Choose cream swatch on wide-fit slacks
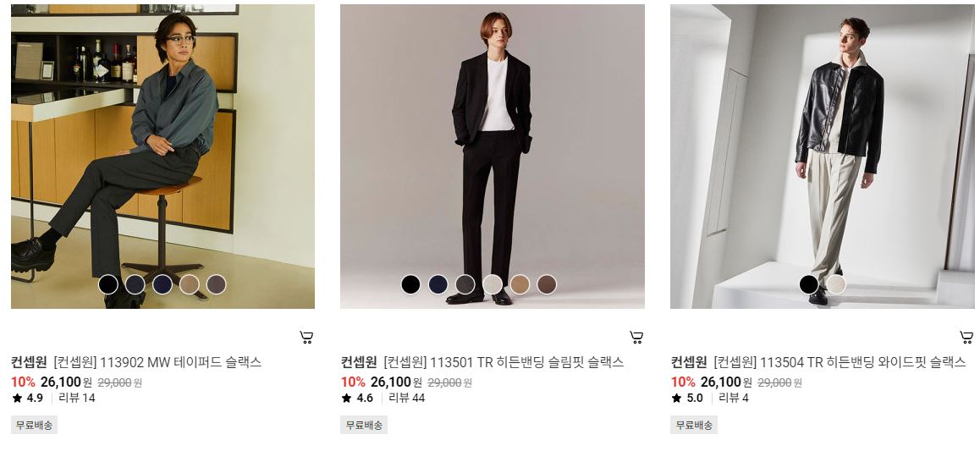 pyautogui.click(x=835, y=285)
